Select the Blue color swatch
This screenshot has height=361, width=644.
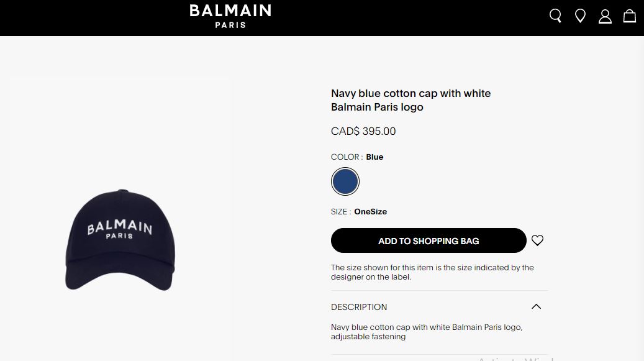click(345, 181)
